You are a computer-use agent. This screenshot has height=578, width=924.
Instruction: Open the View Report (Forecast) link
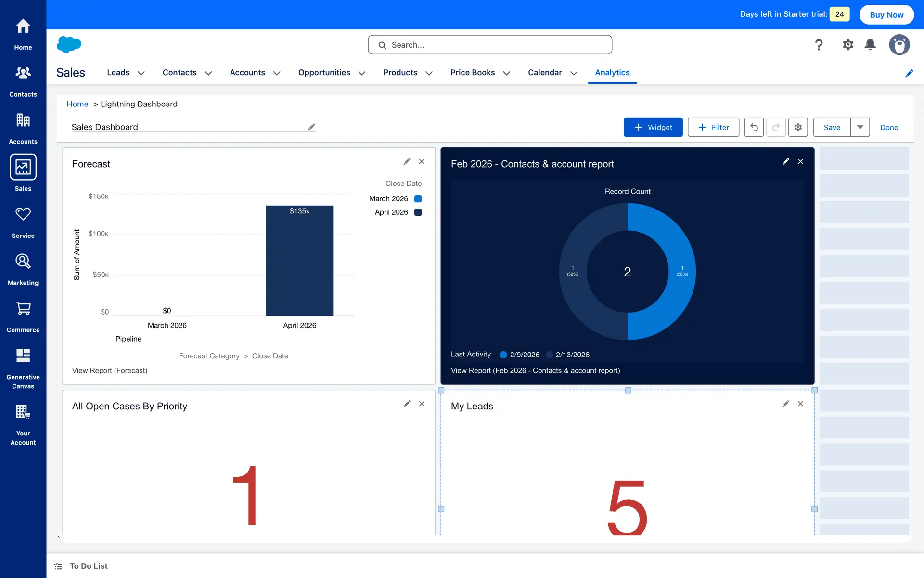pyautogui.click(x=110, y=370)
